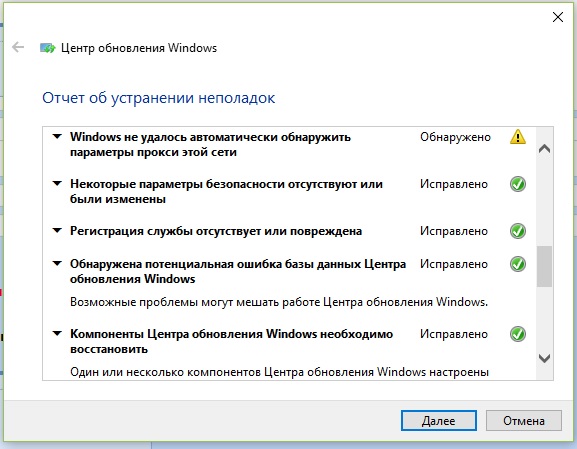Select the 'Регистрация службы отсутствует' issue text
The width and height of the screenshot is (577, 449).
click(216, 231)
